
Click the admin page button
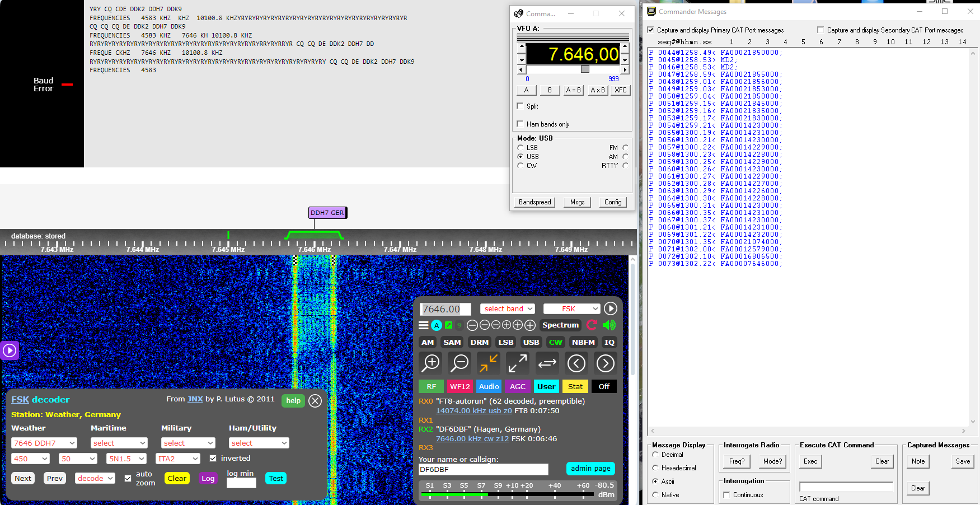[590, 469]
